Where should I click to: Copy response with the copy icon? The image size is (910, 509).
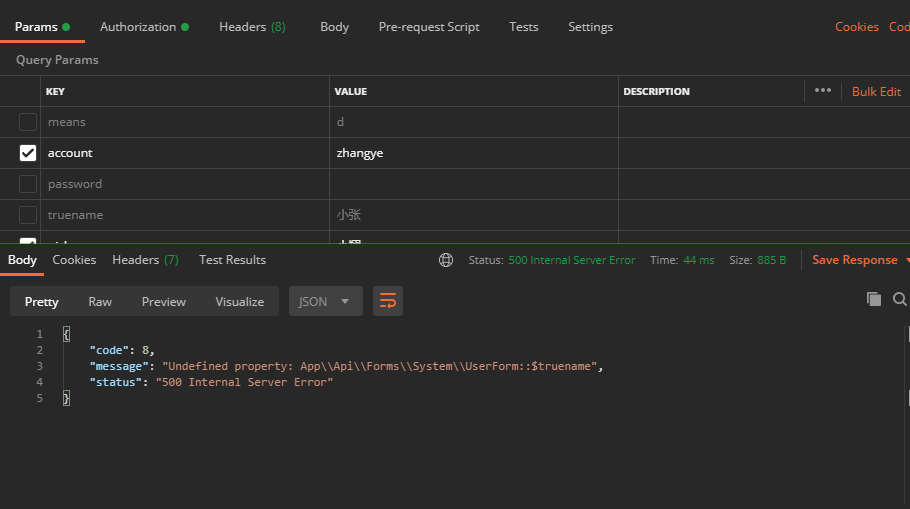coord(873,299)
